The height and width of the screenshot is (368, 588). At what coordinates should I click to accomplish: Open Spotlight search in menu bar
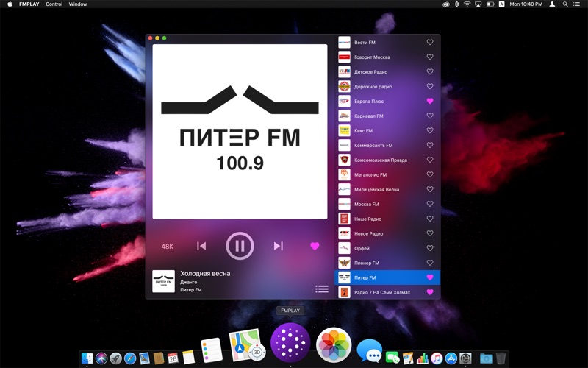point(565,4)
